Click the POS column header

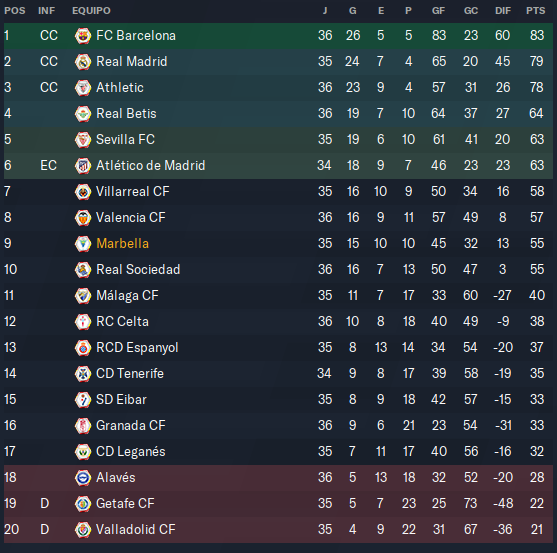tap(15, 11)
